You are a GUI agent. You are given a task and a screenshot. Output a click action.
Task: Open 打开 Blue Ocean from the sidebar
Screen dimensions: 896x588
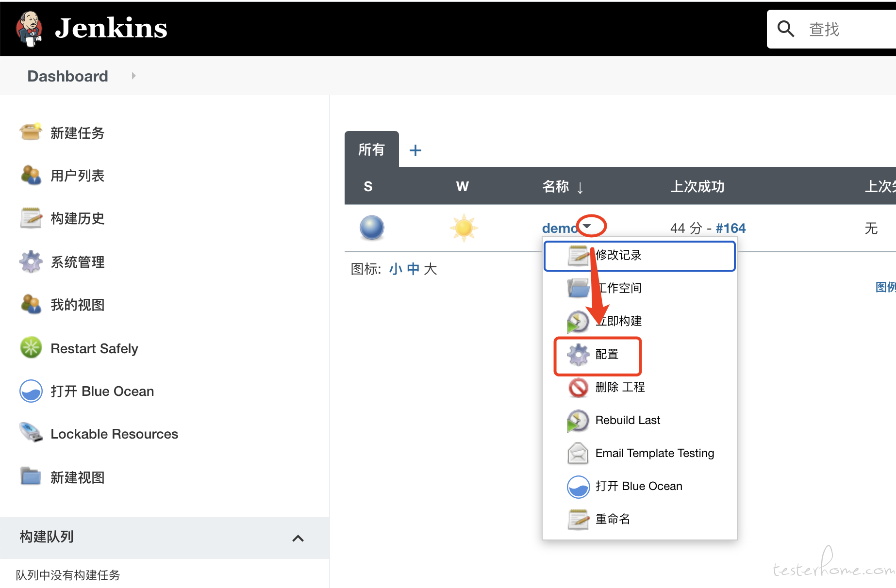point(102,391)
